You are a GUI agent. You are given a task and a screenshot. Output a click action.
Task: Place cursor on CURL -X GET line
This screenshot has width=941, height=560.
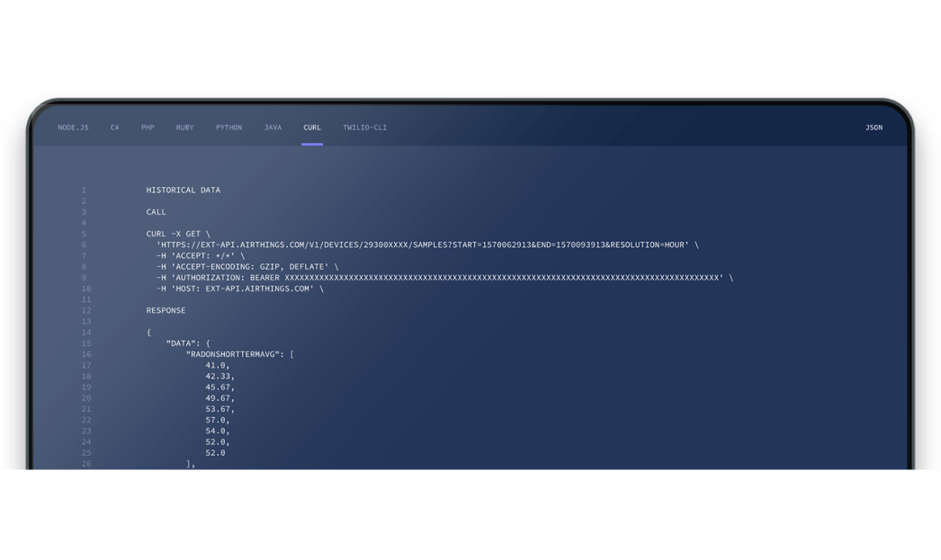tap(178, 234)
